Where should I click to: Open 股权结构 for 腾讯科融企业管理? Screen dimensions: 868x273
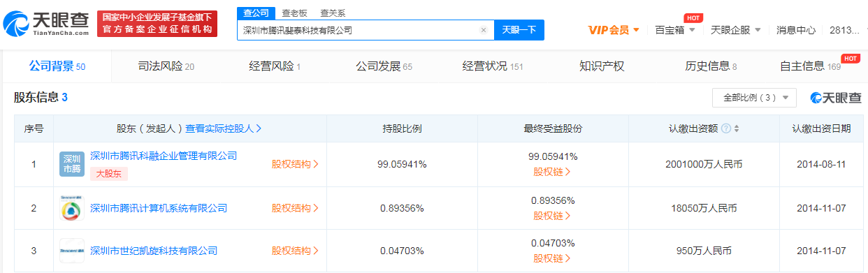pyautogui.click(x=295, y=165)
